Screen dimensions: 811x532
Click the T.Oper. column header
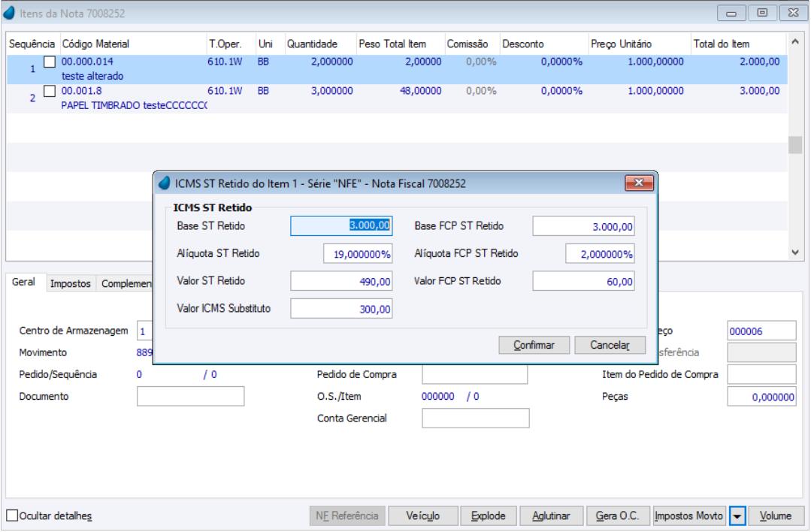231,44
